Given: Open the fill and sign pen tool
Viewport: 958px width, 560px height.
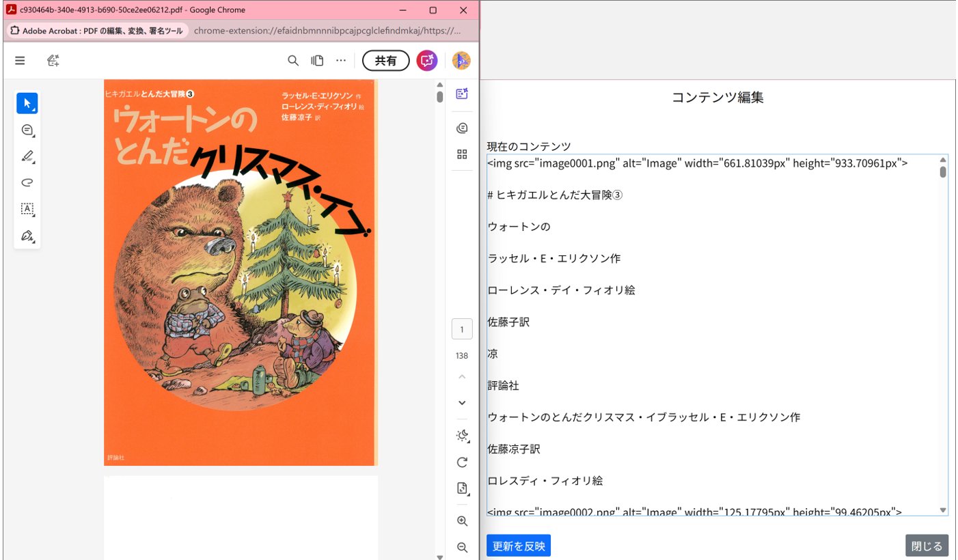Looking at the screenshot, I should tap(27, 236).
